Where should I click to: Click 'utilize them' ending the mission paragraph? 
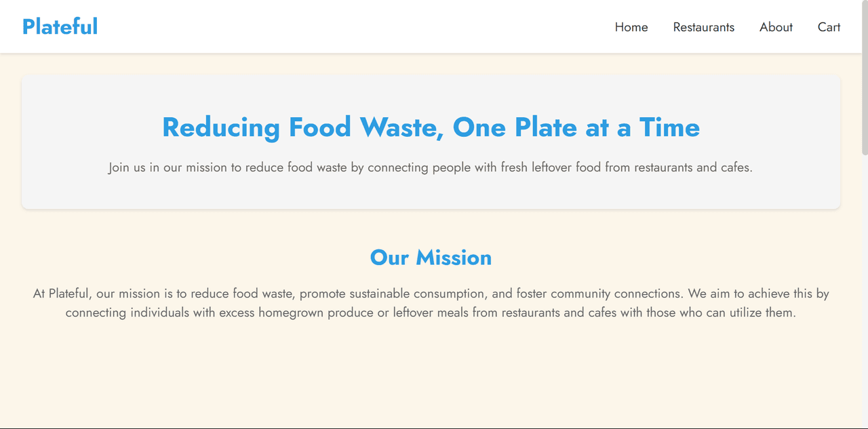pyautogui.click(x=762, y=313)
